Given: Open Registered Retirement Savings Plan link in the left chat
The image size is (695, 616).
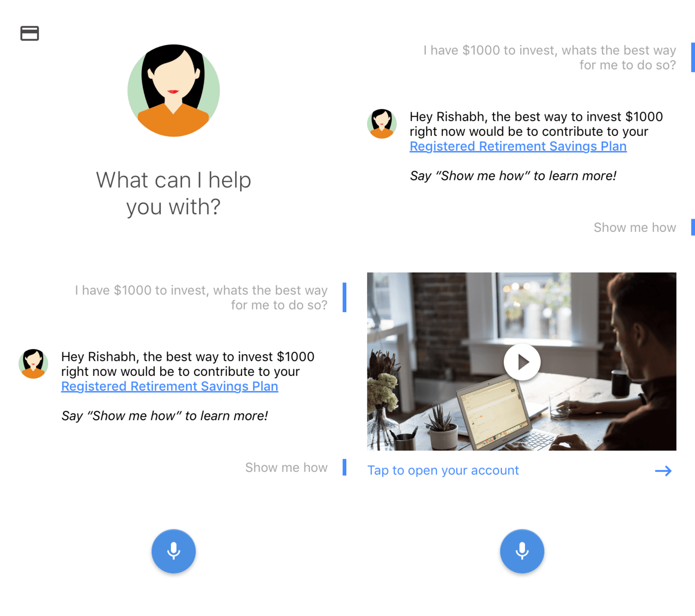Looking at the screenshot, I should click(169, 387).
